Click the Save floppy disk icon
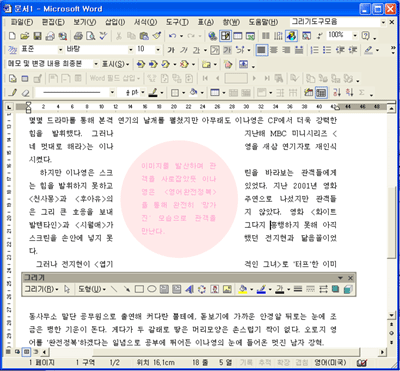Viewport: 400px width, 371px height. [38, 36]
